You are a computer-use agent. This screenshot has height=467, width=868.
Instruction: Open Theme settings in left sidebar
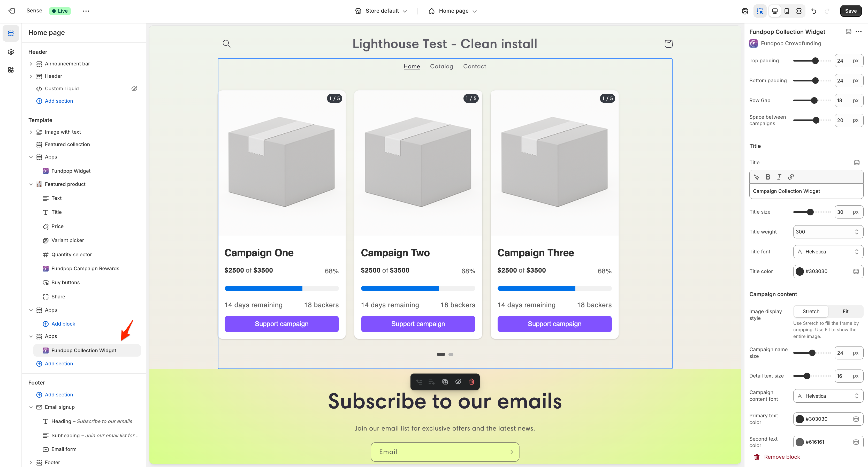(11, 52)
